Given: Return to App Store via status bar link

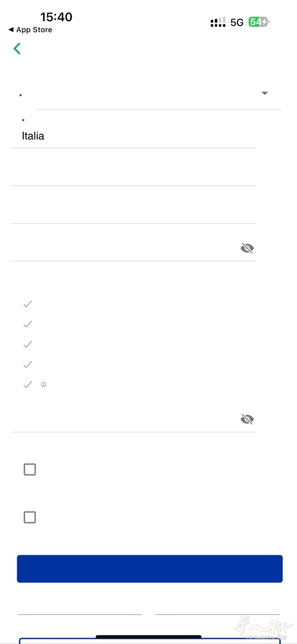Looking at the screenshot, I should point(31,30).
